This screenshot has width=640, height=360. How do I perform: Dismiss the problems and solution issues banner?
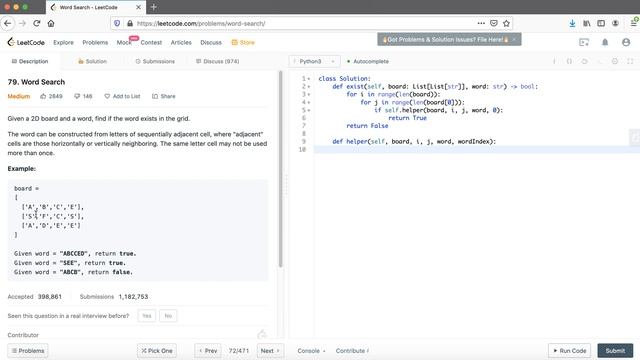(514, 40)
